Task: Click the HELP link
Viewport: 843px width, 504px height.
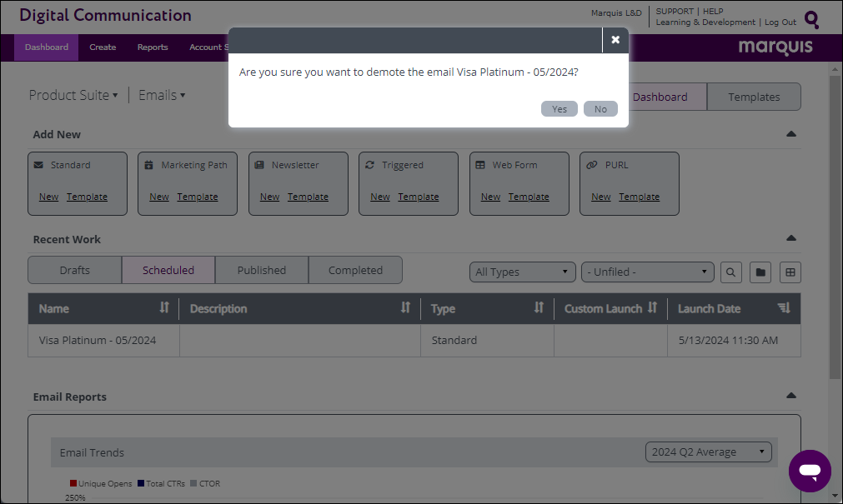Action: [713, 12]
